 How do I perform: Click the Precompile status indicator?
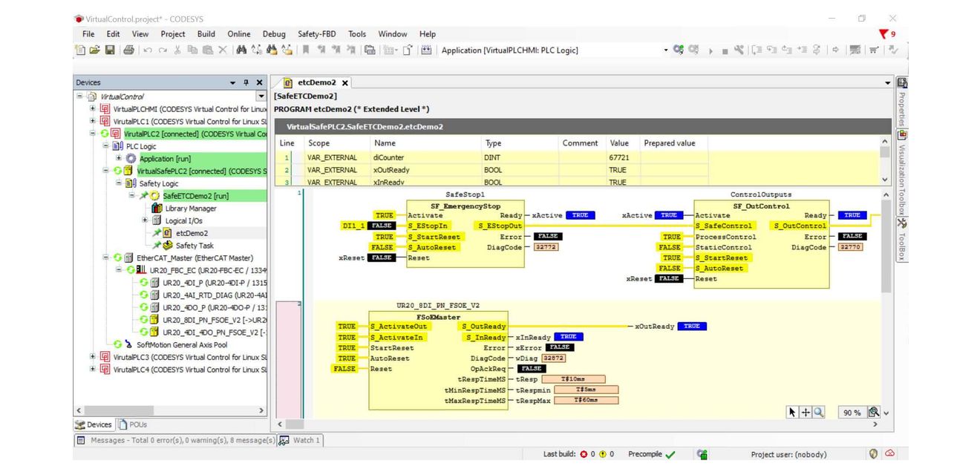point(652,454)
